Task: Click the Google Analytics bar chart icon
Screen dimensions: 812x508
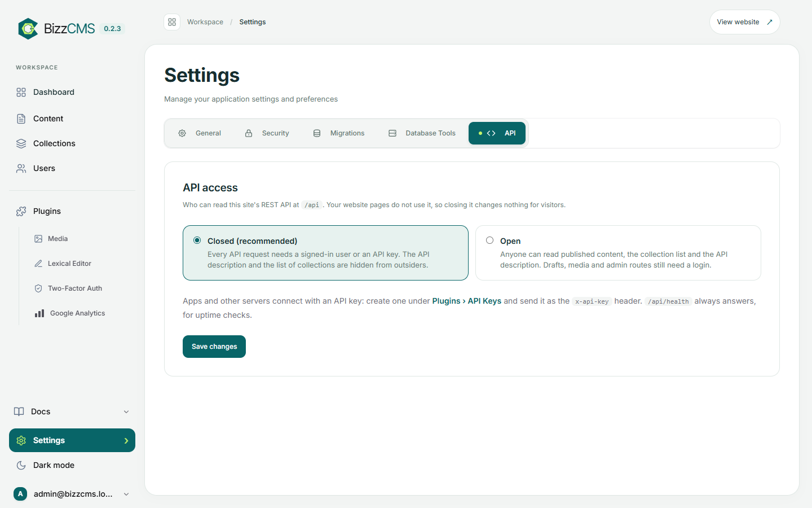Action: pyautogui.click(x=39, y=313)
